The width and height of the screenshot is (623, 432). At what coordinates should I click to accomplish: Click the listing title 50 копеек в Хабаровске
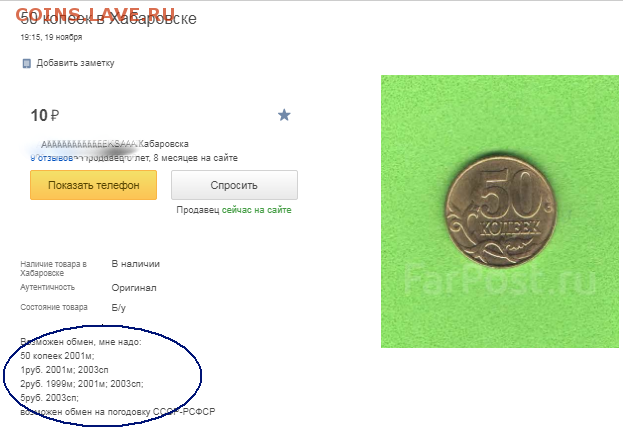108,19
